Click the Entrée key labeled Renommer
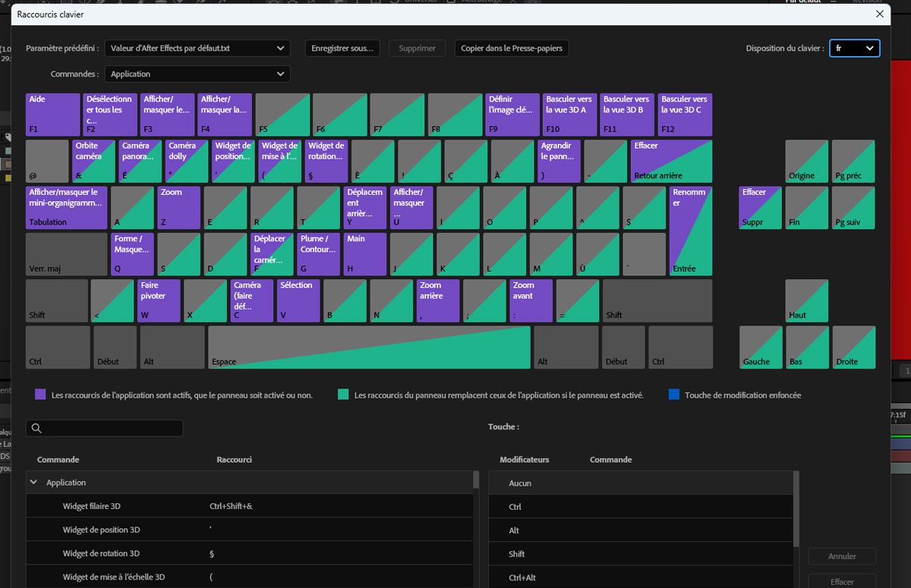 tap(689, 231)
